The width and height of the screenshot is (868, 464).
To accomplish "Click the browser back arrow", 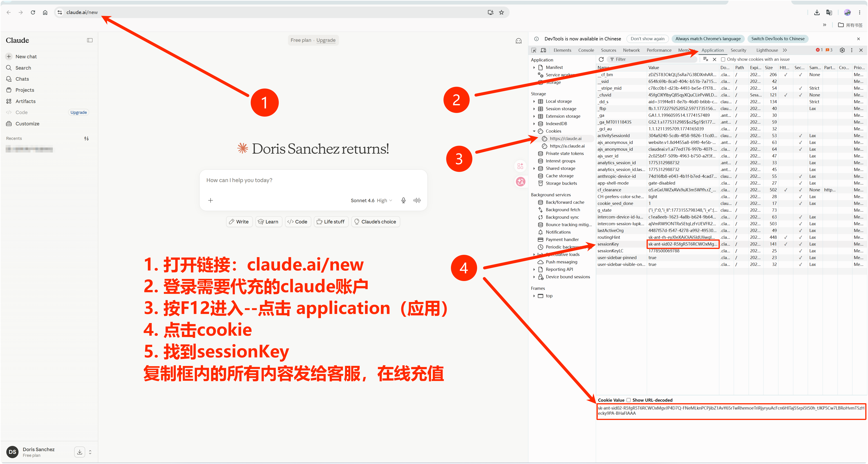I will 9,12.
